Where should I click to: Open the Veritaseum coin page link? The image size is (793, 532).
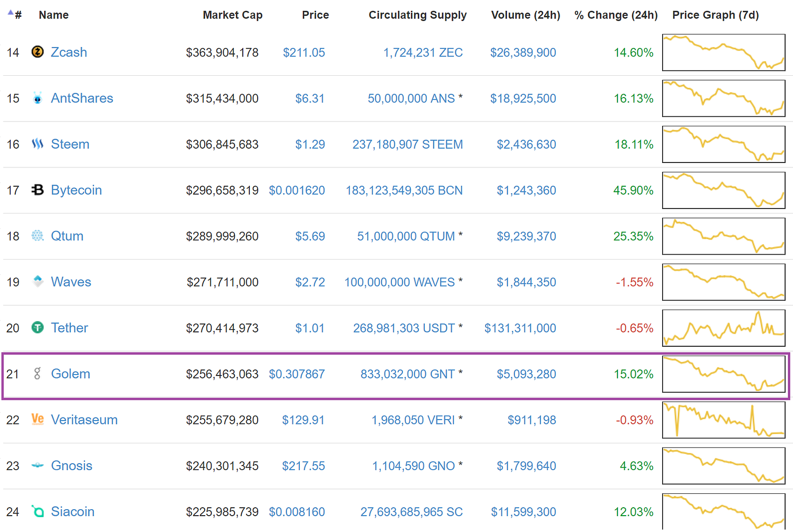pos(84,420)
